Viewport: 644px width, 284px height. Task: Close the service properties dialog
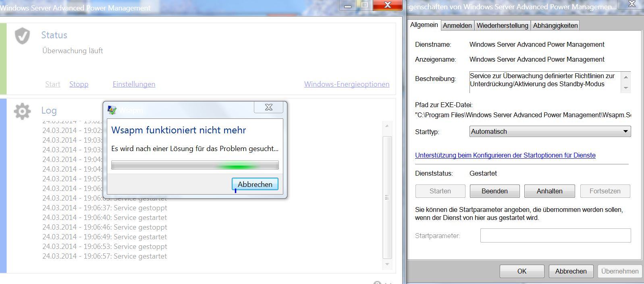coord(632,4)
